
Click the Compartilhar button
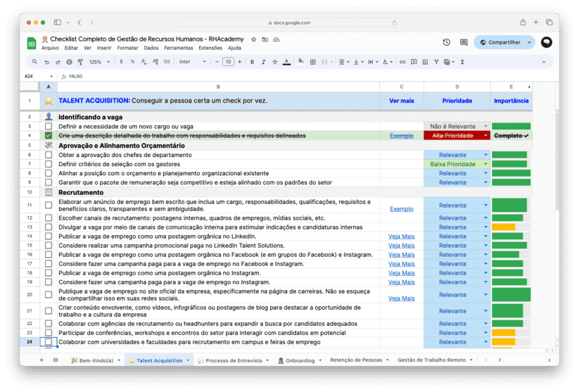point(500,42)
